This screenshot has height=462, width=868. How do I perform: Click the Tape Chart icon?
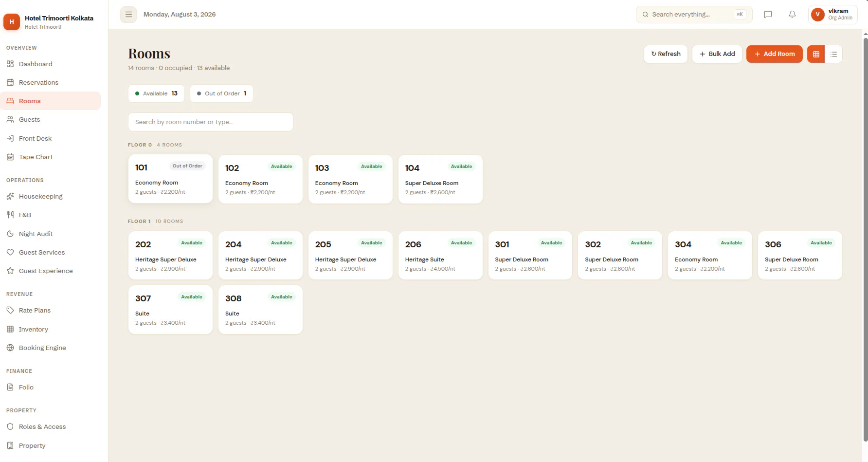click(10, 157)
